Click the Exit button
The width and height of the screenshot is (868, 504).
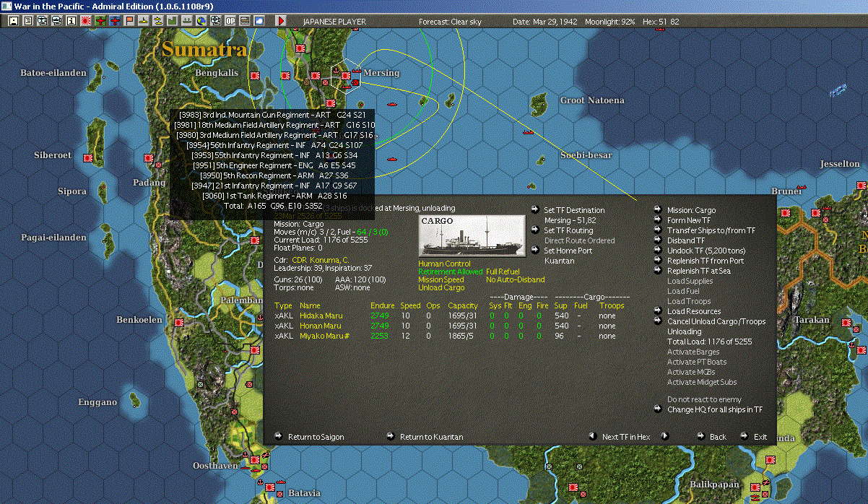click(760, 437)
